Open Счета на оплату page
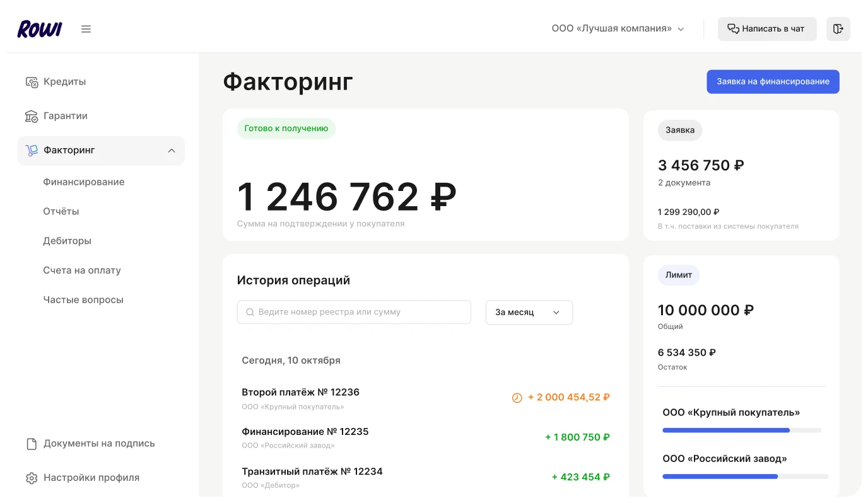The width and height of the screenshot is (868, 503). click(82, 270)
